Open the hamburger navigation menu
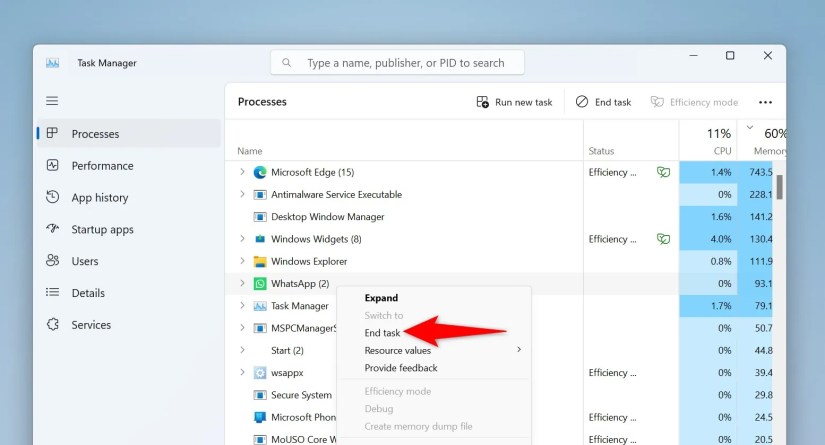This screenshot has width=825, height=445. click(52, 100)
